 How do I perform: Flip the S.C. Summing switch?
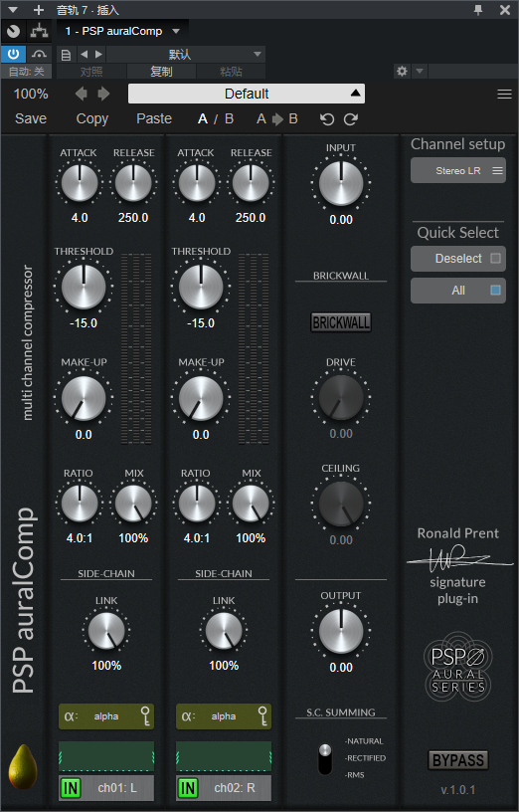(x=325, y=758)
